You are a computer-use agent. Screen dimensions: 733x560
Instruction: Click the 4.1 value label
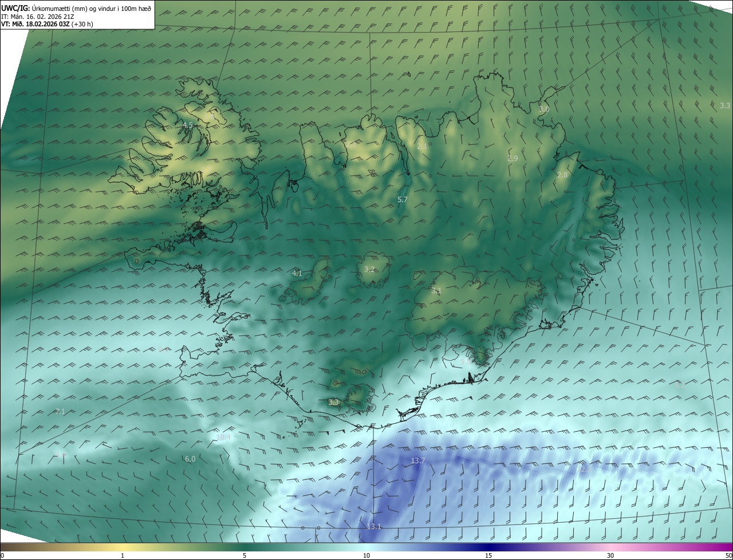pos(297,274)
